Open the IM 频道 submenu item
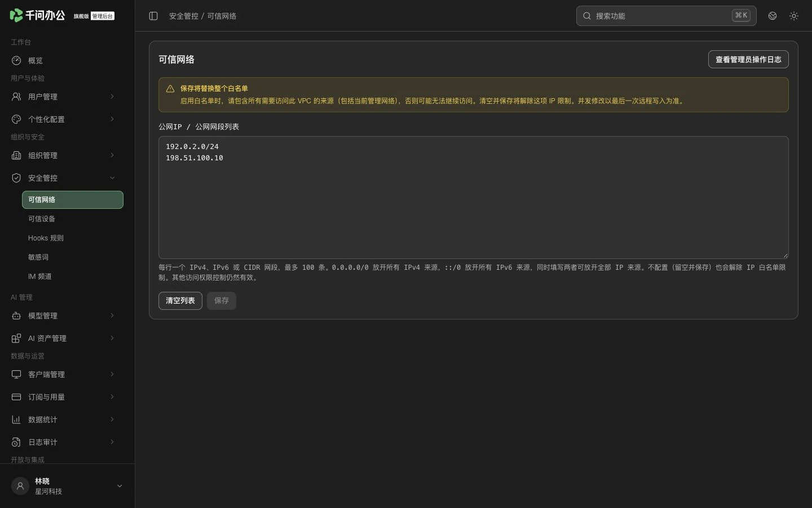Screen dimensions: 812x508 [73, 277]
